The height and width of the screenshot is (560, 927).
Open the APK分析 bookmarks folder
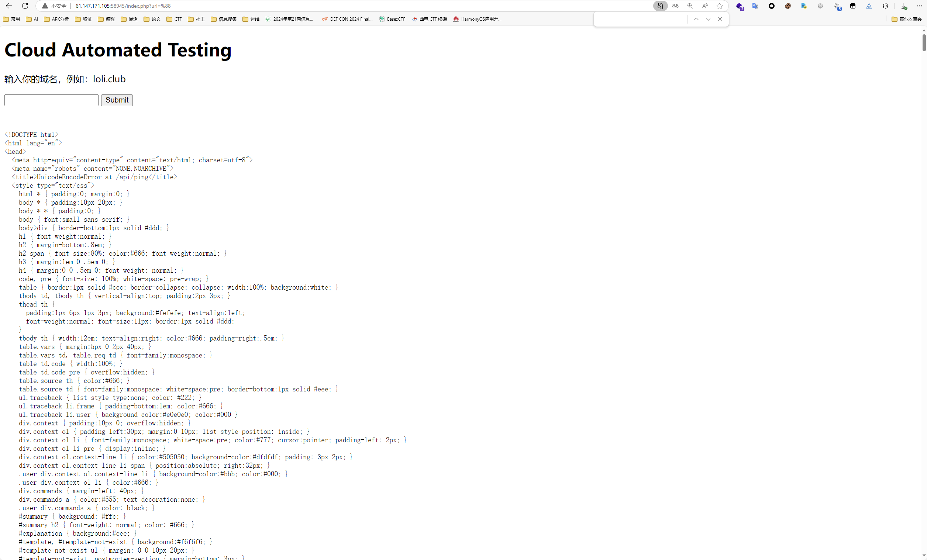tap(56, 19)
